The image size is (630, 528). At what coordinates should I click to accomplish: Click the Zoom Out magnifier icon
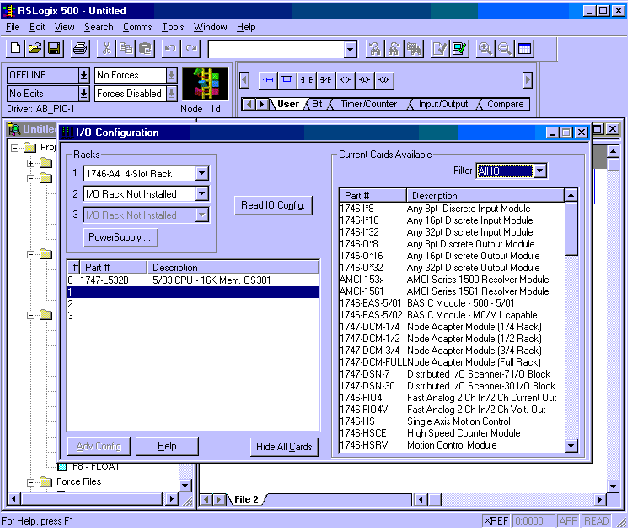(505, 49)
